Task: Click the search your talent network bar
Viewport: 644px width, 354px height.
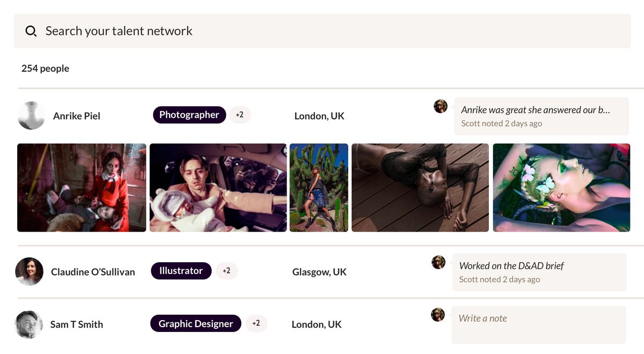Action: [x=322, y=31]
